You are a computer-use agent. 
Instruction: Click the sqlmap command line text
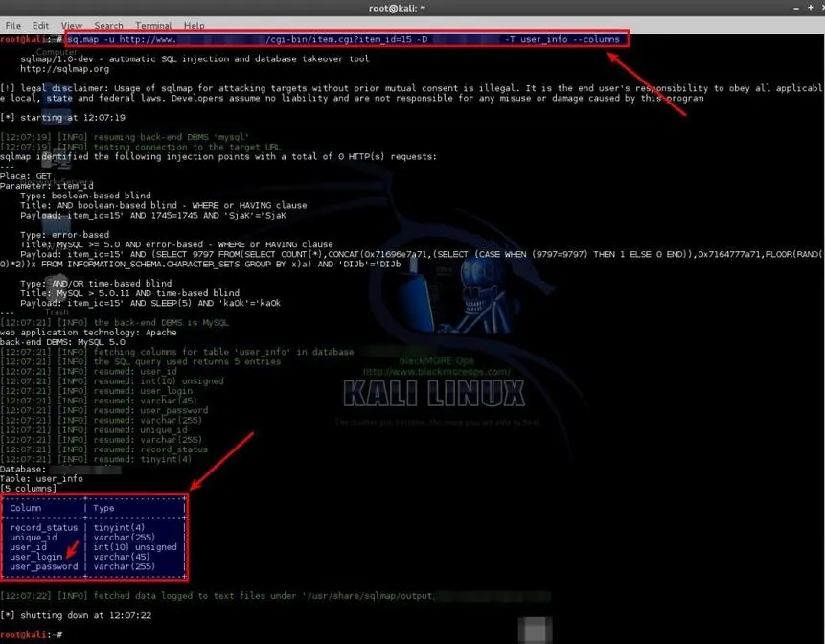(344, 39)
